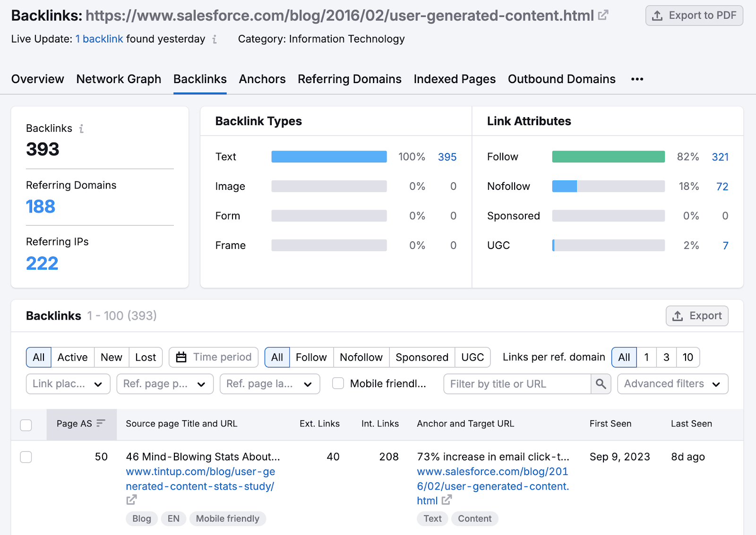Switch to the Anchors tab
The image size is (756, 535).
[x=262, y=79]
